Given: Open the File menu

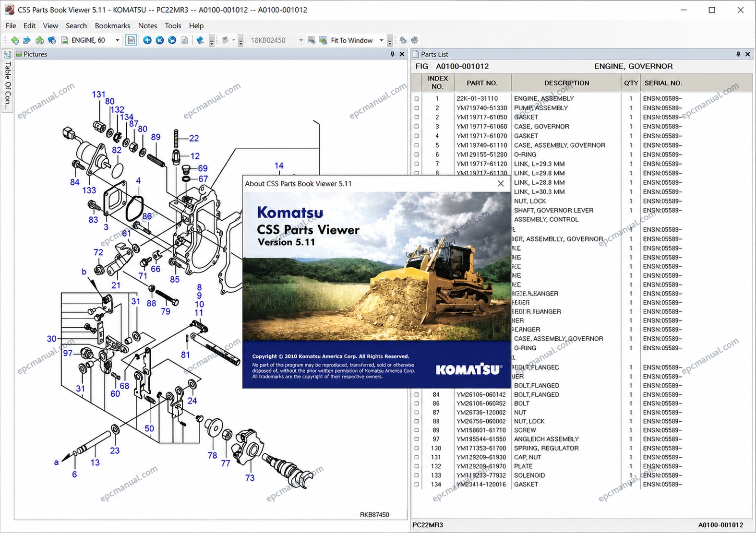Looking at the screenshot, I should (x=11, y=26).
